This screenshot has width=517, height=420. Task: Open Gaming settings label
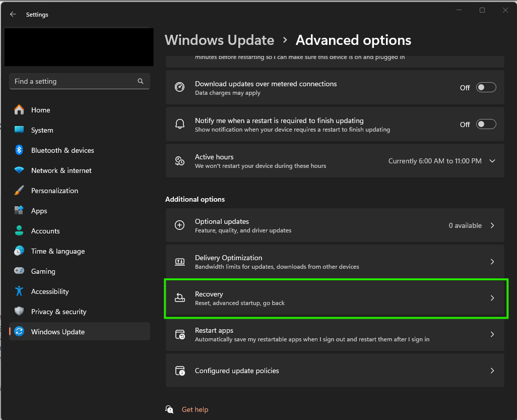point(43,271)
